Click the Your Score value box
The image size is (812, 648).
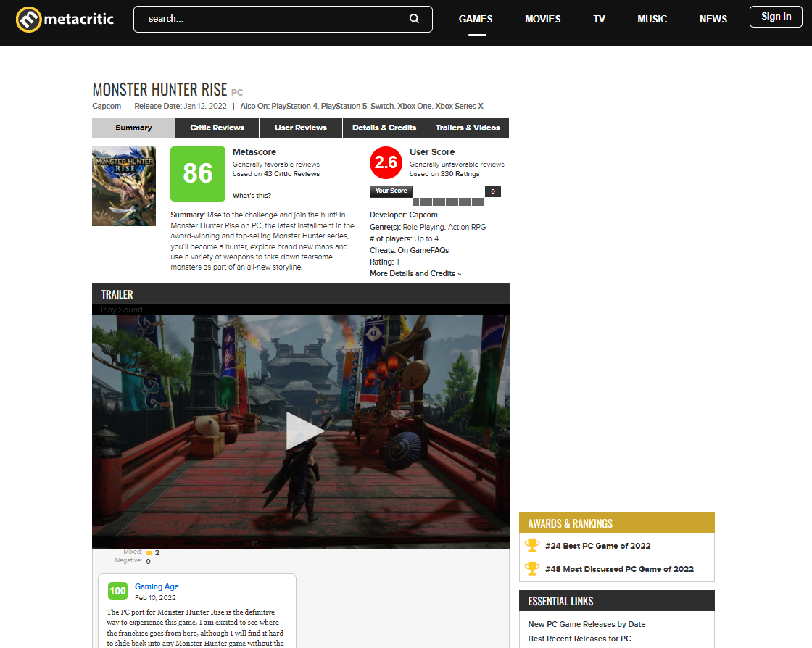coord(493,191)
